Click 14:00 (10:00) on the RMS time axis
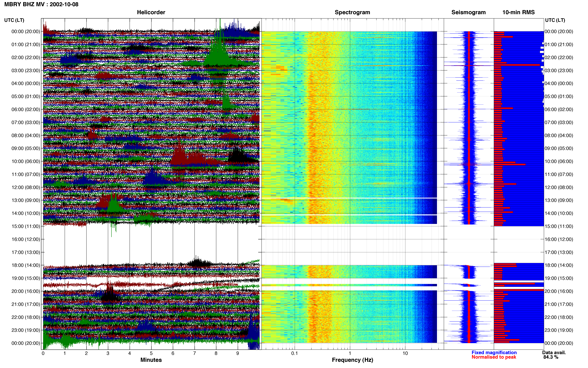This screenshot has height=368, width=588. coord(559,213)
